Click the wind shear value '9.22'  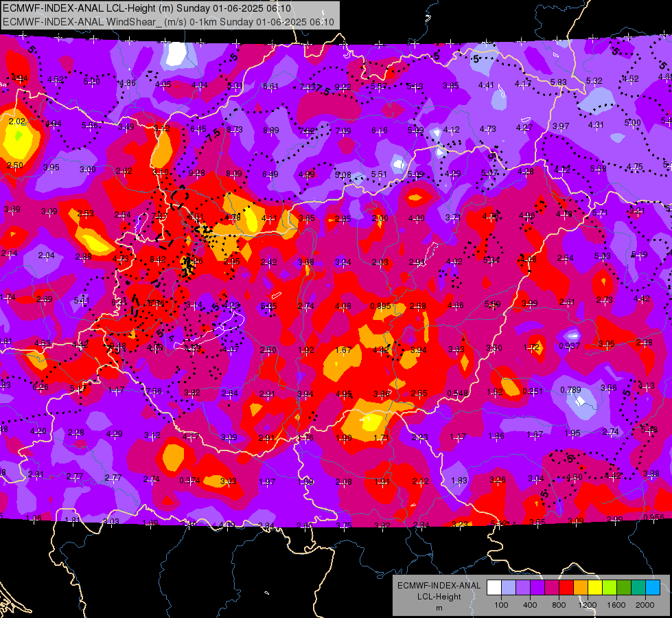pyautogui.click(x=343, y=87)
